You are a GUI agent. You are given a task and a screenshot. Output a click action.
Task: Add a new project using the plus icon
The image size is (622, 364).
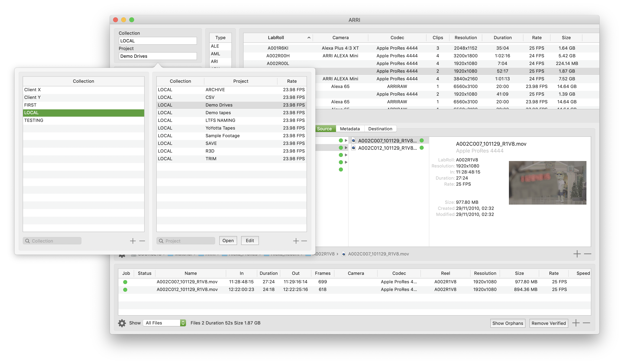pyautogui.click(x=296, y=241)
